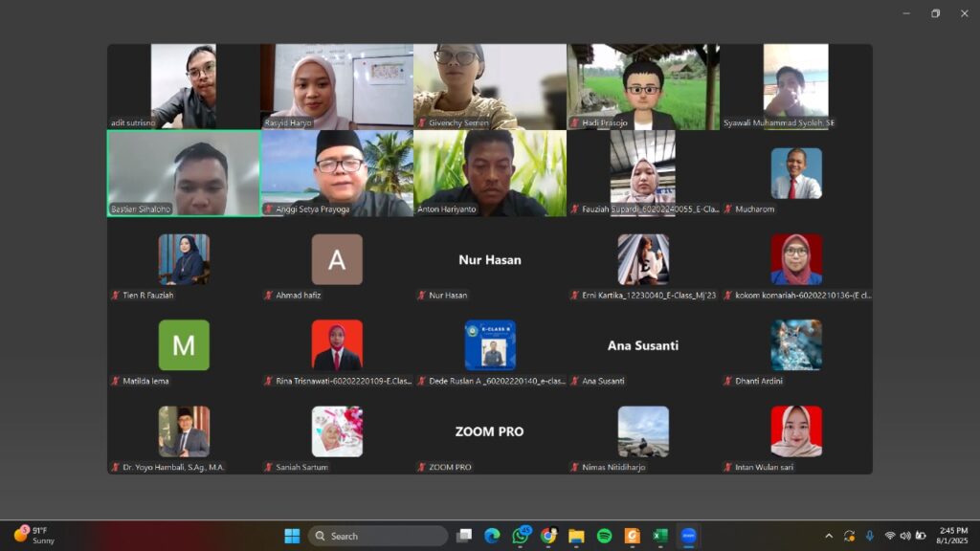Launch Spotify from the taskbar
The height and width of the screenshot is (551, 980).
(604, 536)
